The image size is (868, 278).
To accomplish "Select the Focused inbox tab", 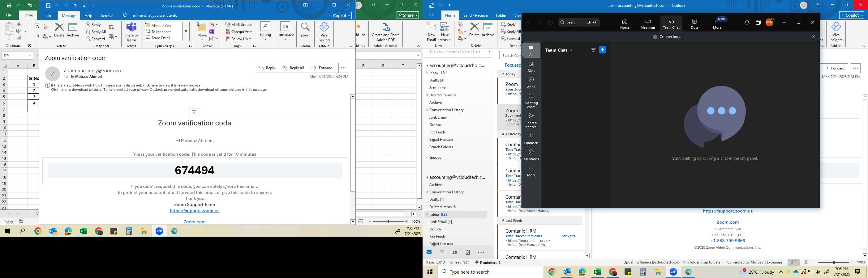I will pyautogui.click(x=513, y=65).
